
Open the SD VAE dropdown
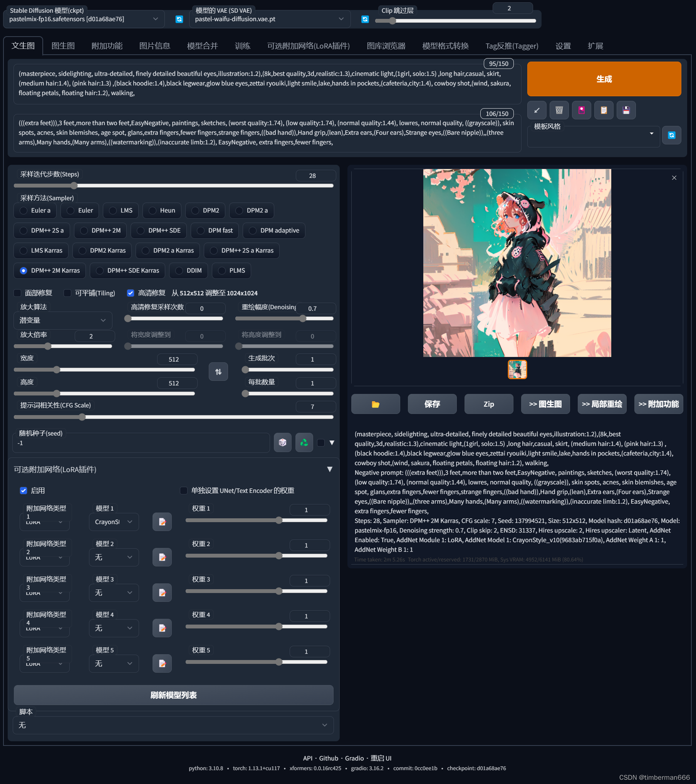point(270,19)
